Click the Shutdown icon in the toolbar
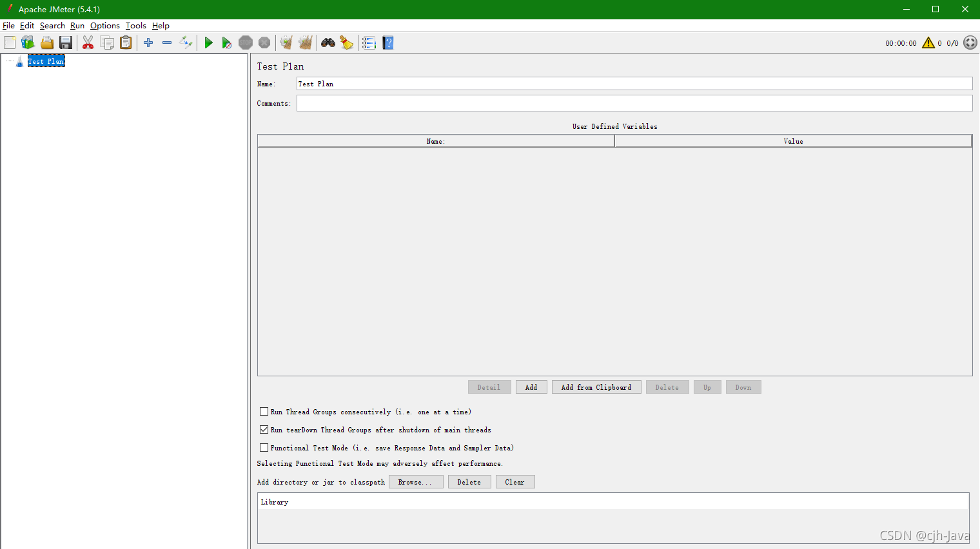The image size is (980, 549). pos(264,43)
